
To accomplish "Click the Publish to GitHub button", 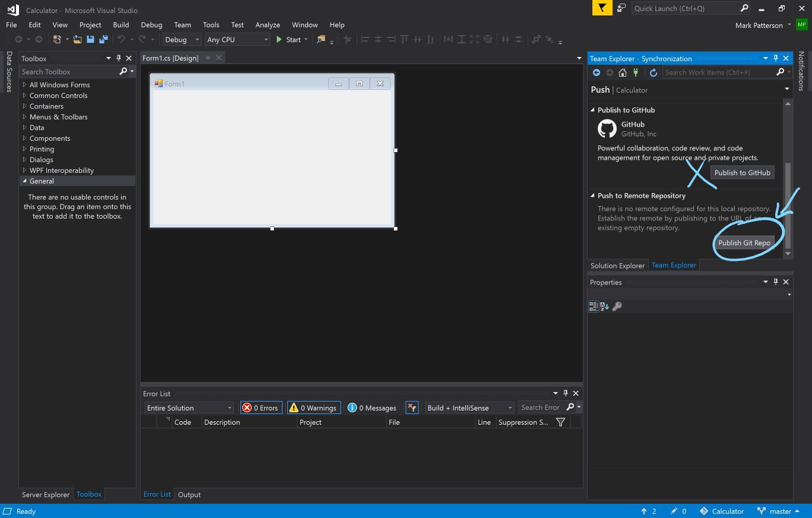I will pos(743,173).
